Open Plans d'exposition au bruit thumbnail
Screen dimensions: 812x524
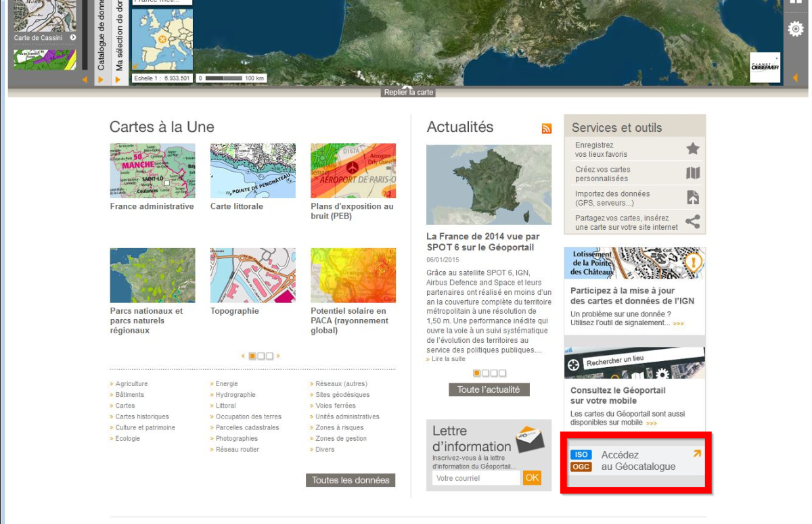353,170
